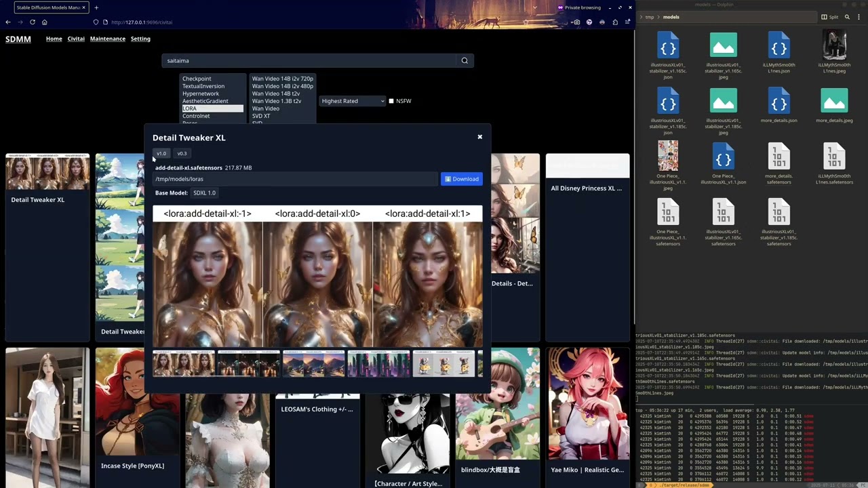
Task: Select illustriousXLv01_stabilizer_v1.165c.json file icon
Action: 668,45
